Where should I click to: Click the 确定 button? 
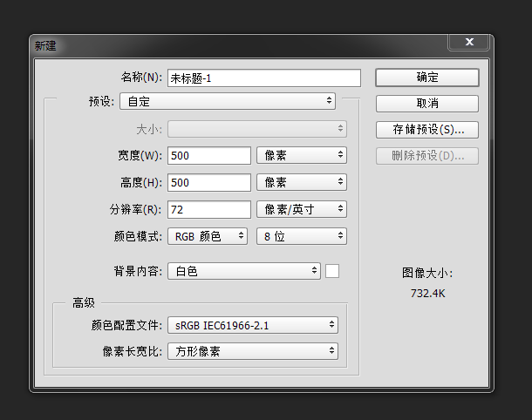click(x=427, y=78)
